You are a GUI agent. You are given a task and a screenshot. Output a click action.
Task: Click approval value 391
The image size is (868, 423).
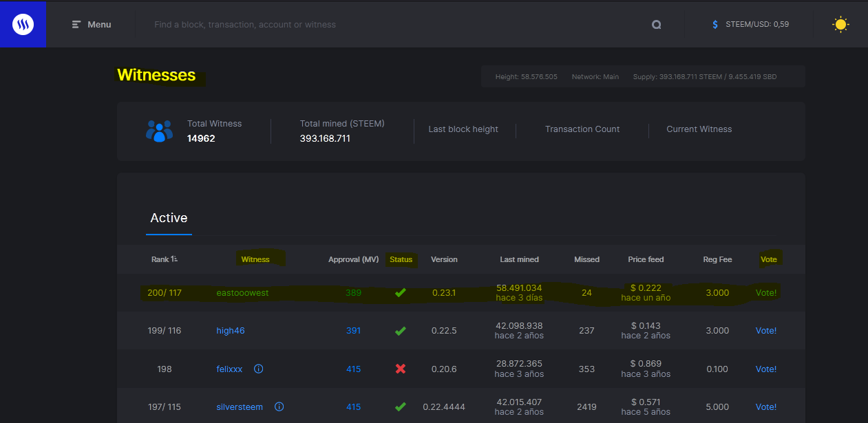coord(353,331)
